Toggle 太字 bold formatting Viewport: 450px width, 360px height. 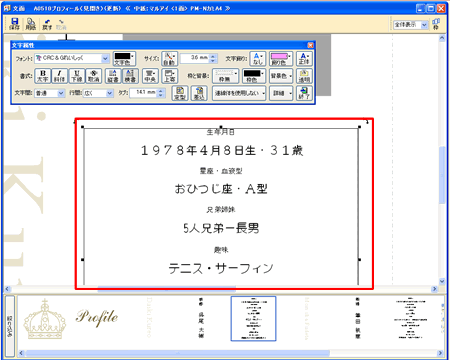pyautogui.click(x=43, y=76)
